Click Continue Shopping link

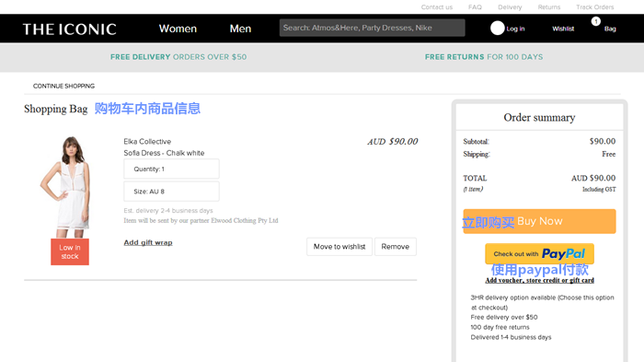point(63,86)
